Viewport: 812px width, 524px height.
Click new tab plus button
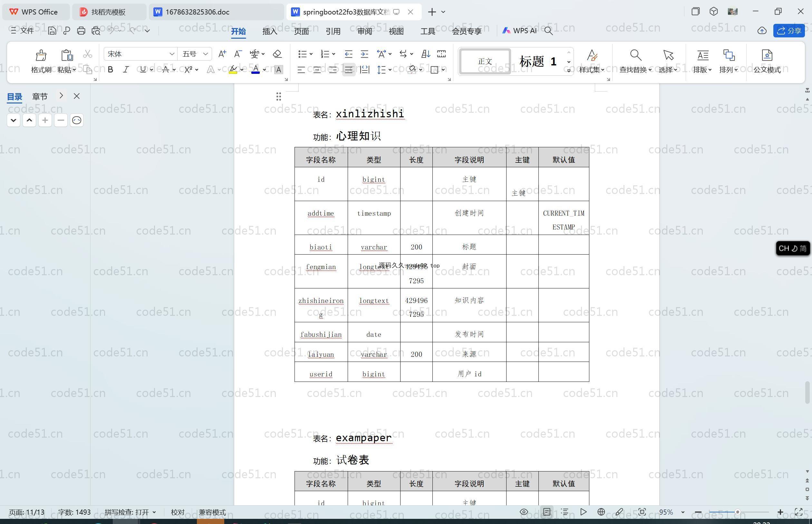click(x=432, y=12)
